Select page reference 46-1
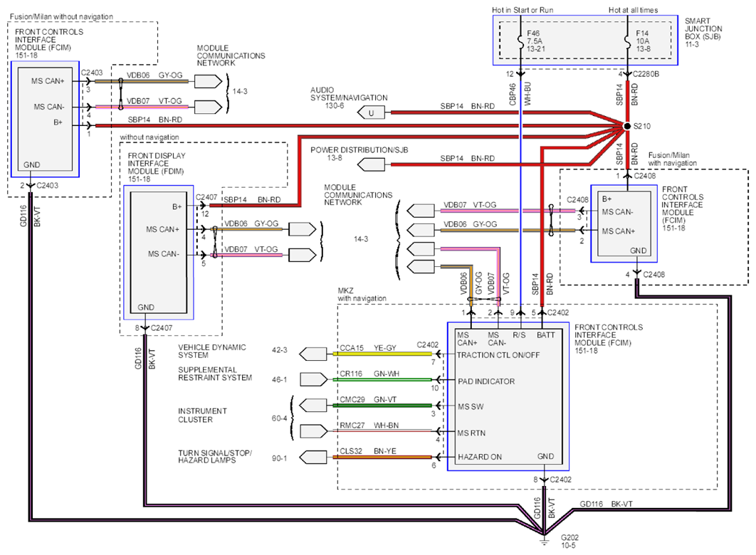756x555 pixels. 279,380
